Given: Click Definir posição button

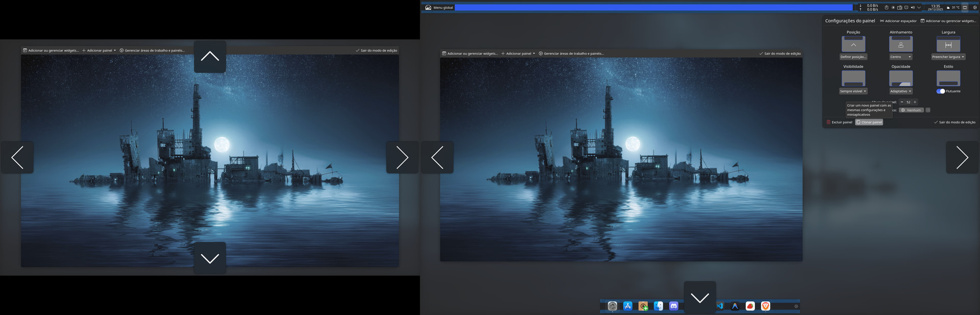Looking at the screenshot, I should (x=853, y=57).
